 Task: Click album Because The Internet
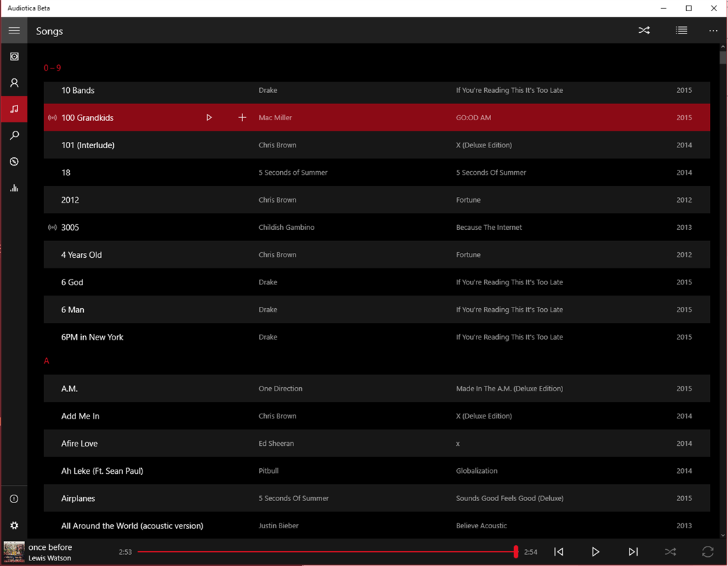[489, 227]
